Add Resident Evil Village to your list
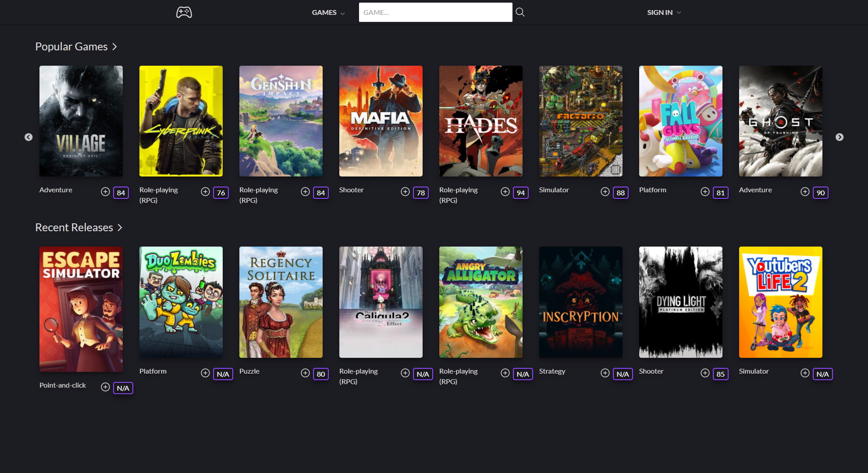The image size is (868, 473). tap(105, 191)
